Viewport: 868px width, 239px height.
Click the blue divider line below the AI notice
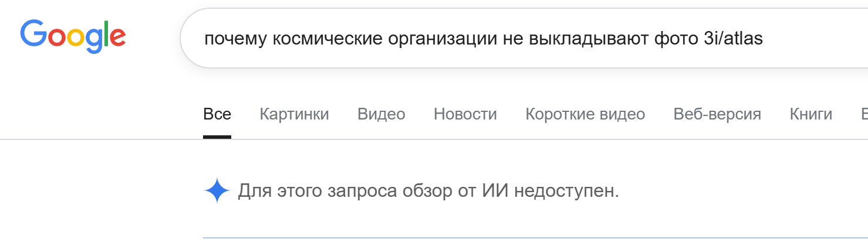[528, 238]
